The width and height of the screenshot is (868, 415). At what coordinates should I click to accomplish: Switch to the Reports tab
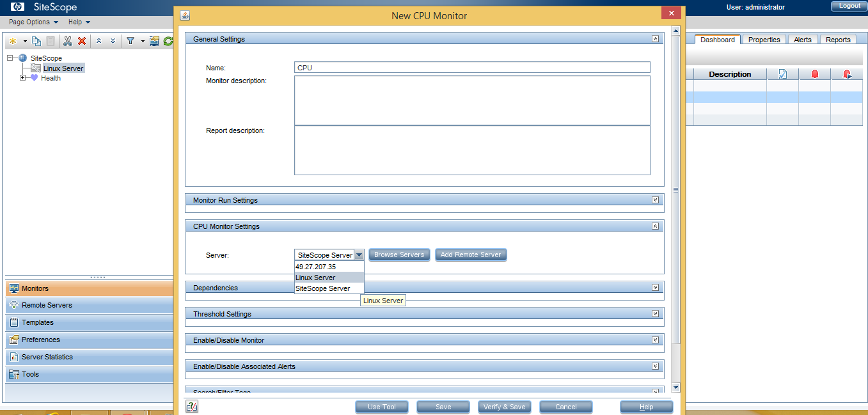pyautogui.click(x=837, y=40)
